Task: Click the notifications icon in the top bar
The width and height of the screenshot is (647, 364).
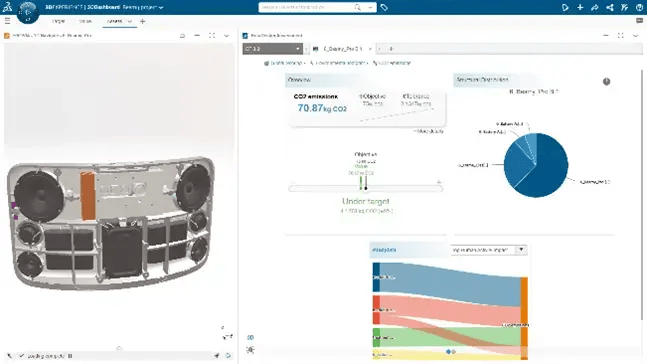Action: click(565, 7)
